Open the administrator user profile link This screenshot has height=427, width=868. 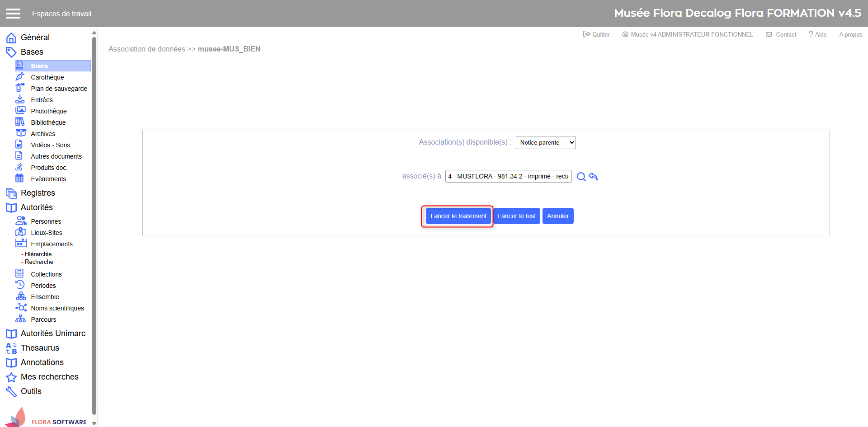[688, 34]
